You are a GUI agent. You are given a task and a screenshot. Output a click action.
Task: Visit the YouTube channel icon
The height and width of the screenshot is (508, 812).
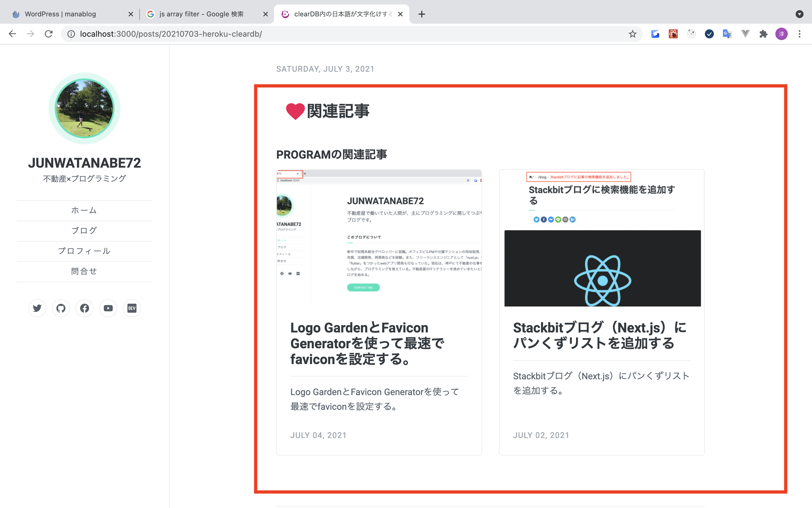tap(108, 308)
